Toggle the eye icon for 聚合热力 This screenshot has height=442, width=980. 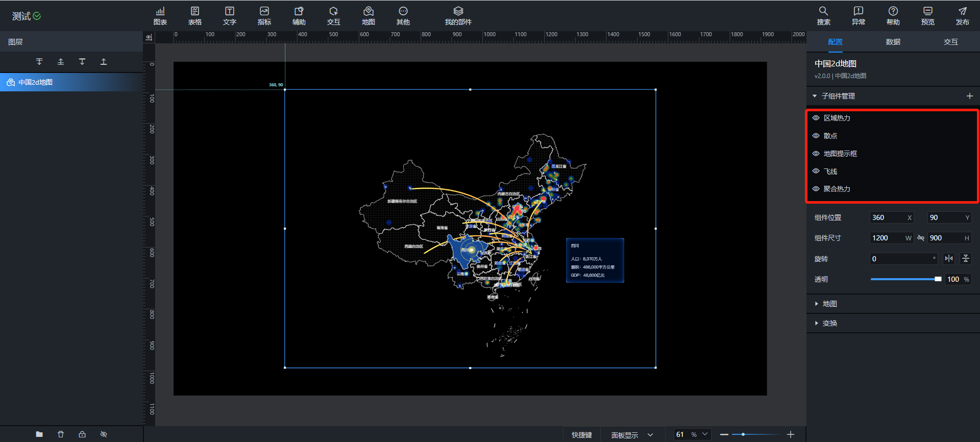pyautogui.click(x=816, y=189)
